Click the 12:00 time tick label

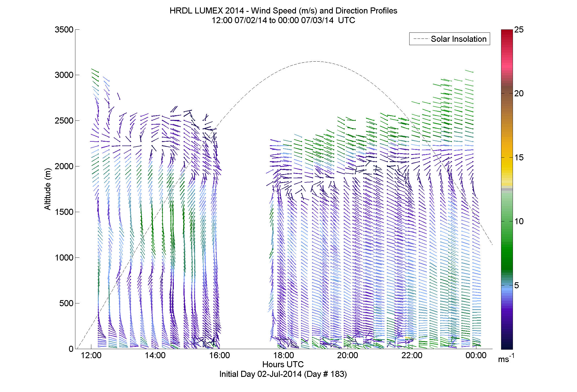coord(91,355)
